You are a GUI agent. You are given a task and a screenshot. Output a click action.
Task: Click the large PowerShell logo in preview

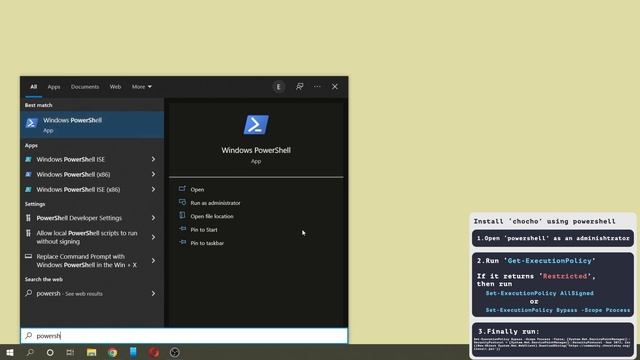point(256,124)
